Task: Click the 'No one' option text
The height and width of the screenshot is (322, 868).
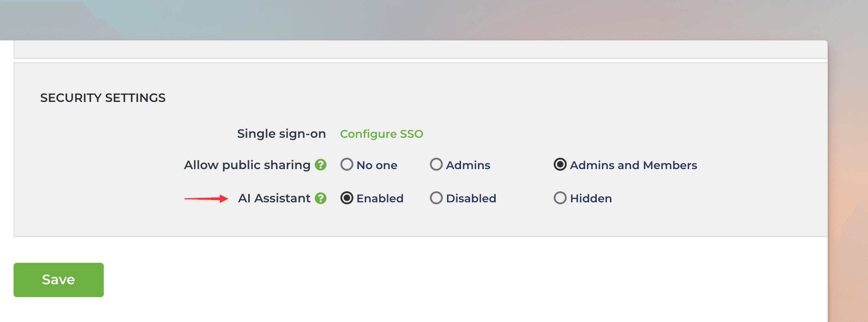Action: (377, 165)
